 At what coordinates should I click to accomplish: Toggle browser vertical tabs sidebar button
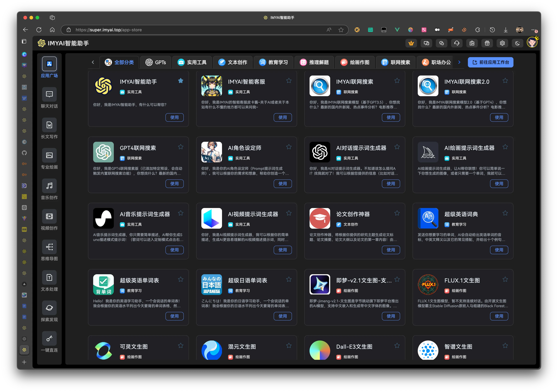pos(24,41)
